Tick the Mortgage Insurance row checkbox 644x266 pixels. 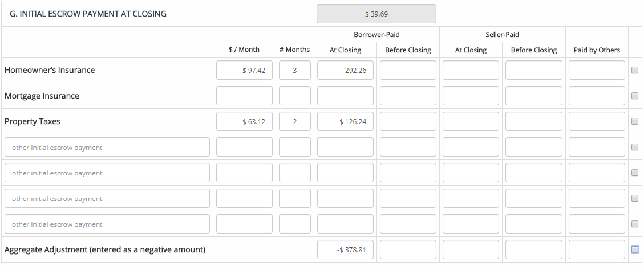pyautogui.click(x=635, y=96)
